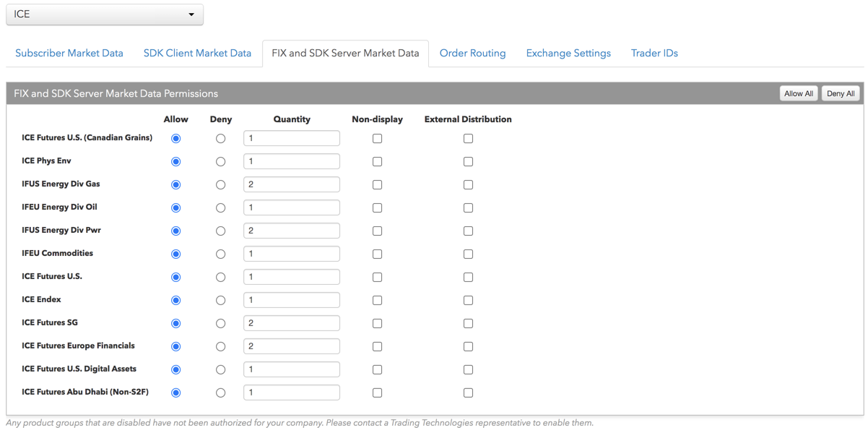Select Deny for ICE Phys Env
868x428 pixels.
tap(220, 161)
